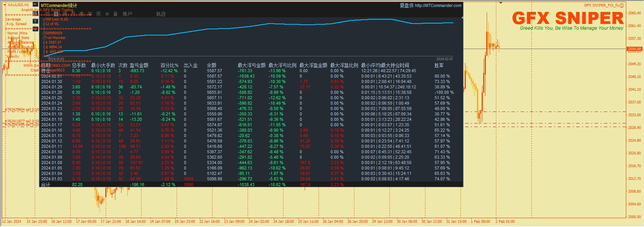Click the minimize dash icon beside XAUUSD,H1
Image resolution: width=644 pixels, height=227 pixels.
pyautogui.click(x=35, y=5)
